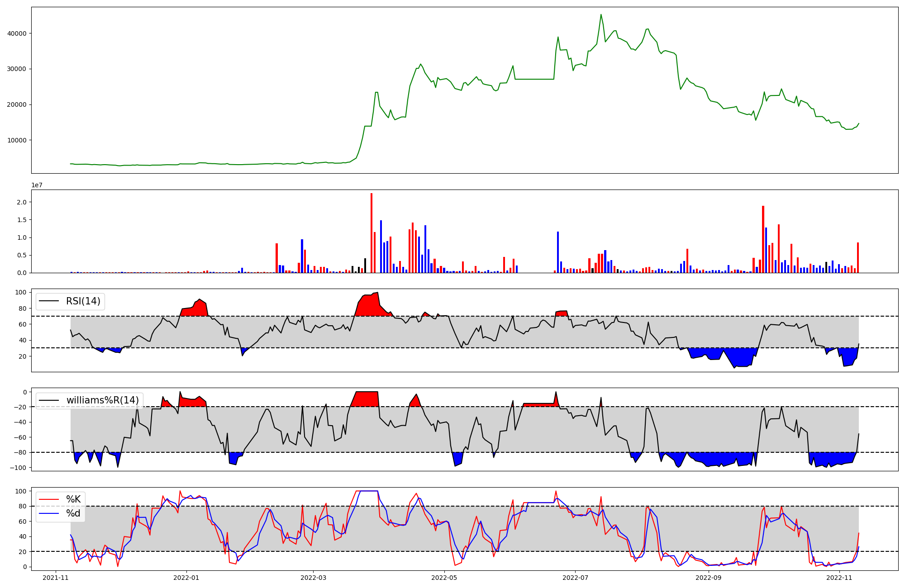Click the 2022-07 date tick label
The width and height of the screenshot is (905, 588).
click(x=575, y=578)
